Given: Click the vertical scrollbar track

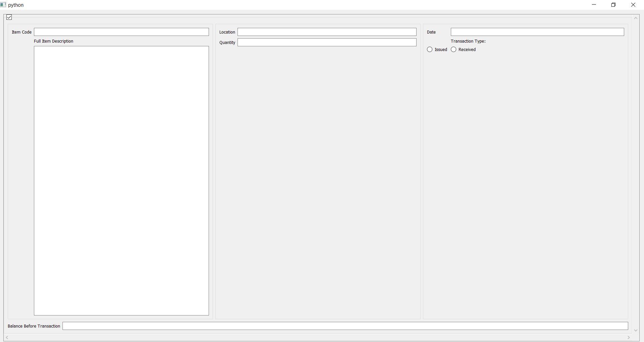Looking at the screenshot, I should [x=636, y=175].
